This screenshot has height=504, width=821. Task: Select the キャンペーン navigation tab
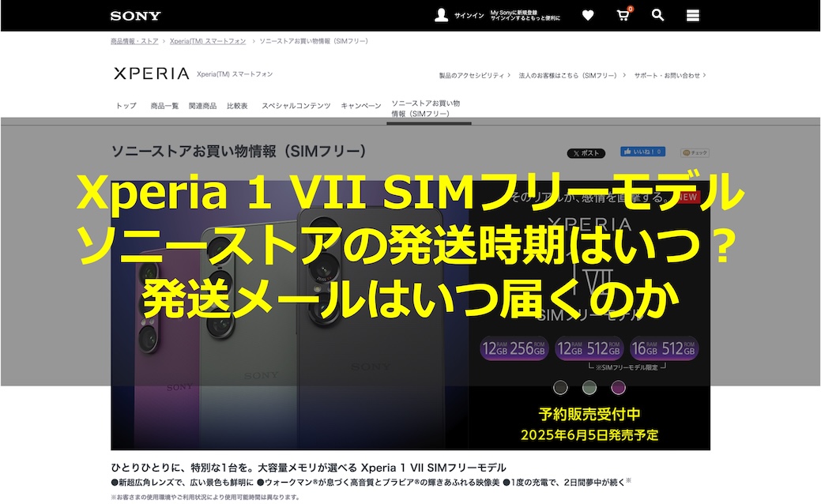(361, 106)
